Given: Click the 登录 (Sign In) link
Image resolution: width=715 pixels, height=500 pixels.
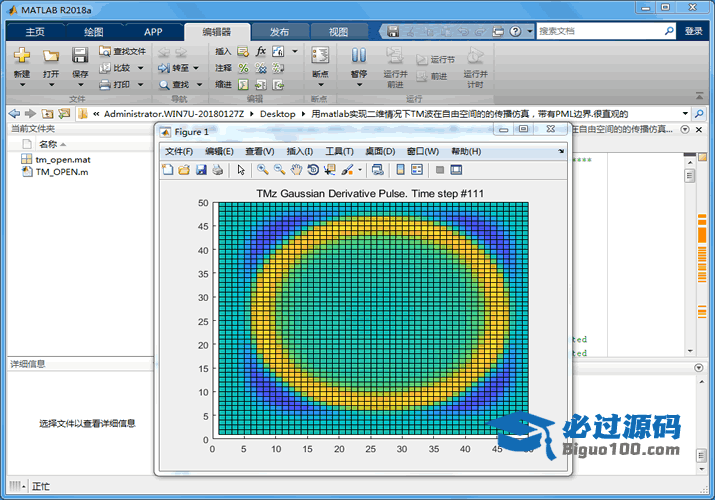Looking at the screenshot, I should point(694,31).
